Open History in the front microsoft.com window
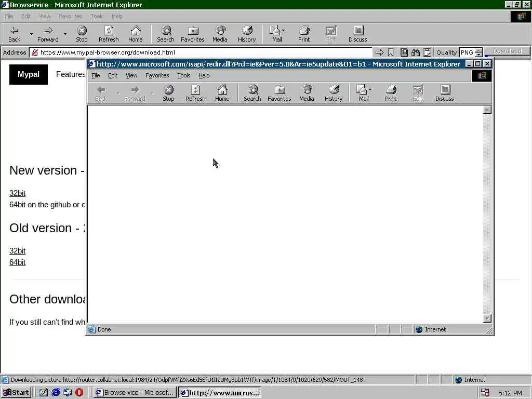 tap(334, 94)
